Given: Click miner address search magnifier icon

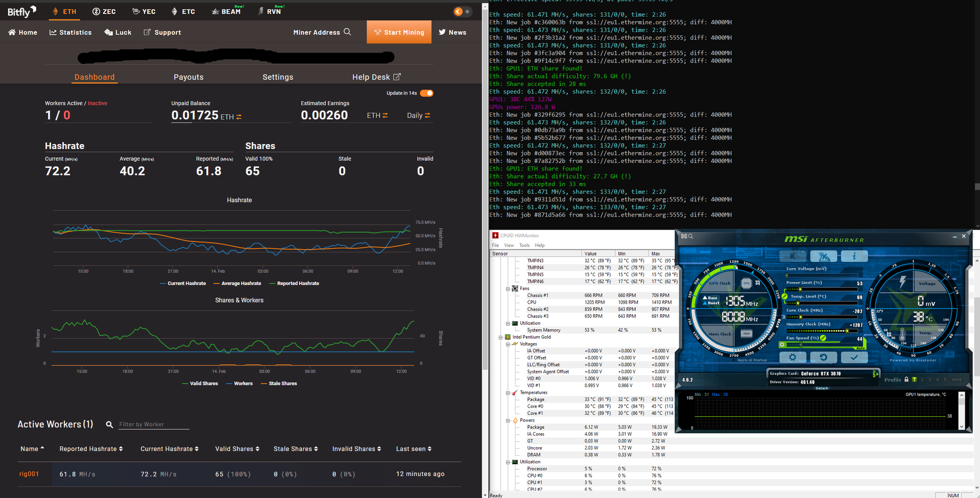Looking at the screenshot, I should 347,32.
